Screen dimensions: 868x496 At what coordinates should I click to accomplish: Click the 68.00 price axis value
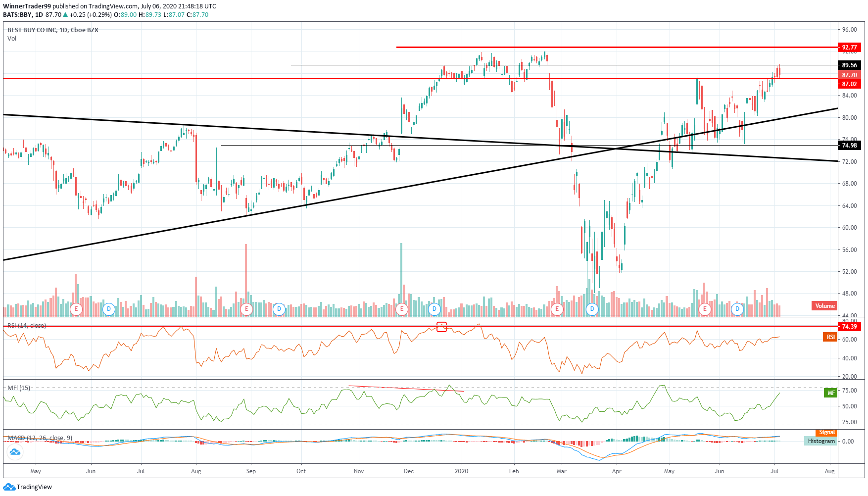point(849,184)
